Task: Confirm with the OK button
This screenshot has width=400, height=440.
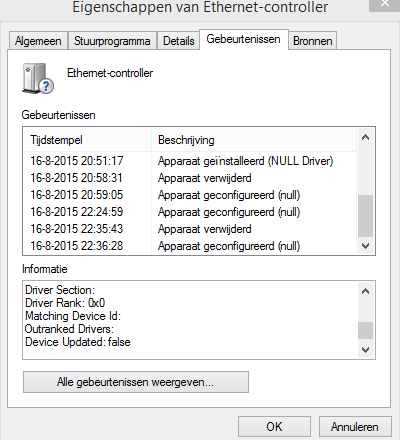Action: (274, 427)
